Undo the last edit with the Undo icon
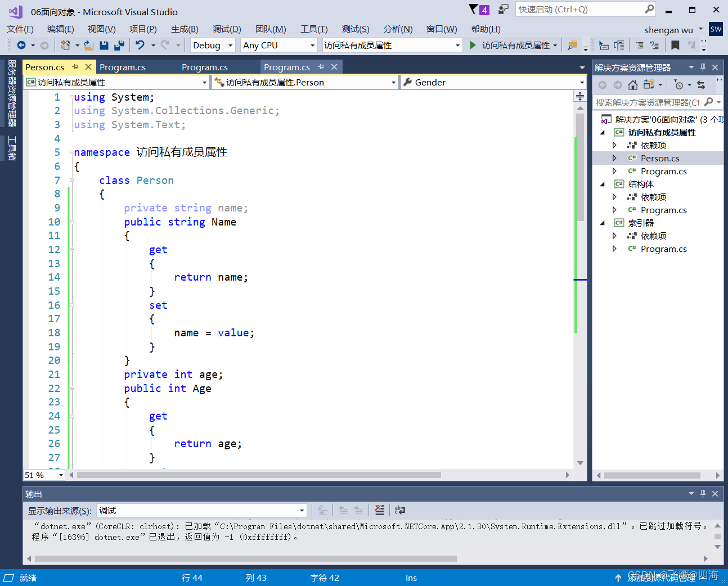Screen dimensions: 728x586 [140, 46]
